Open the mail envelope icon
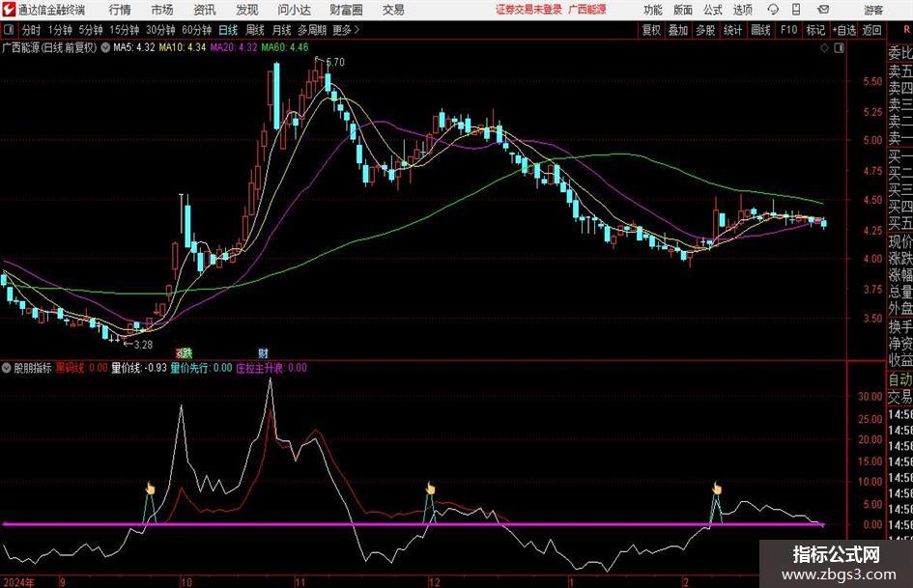The width and height of the screenshot is (913, 588). 823,10
